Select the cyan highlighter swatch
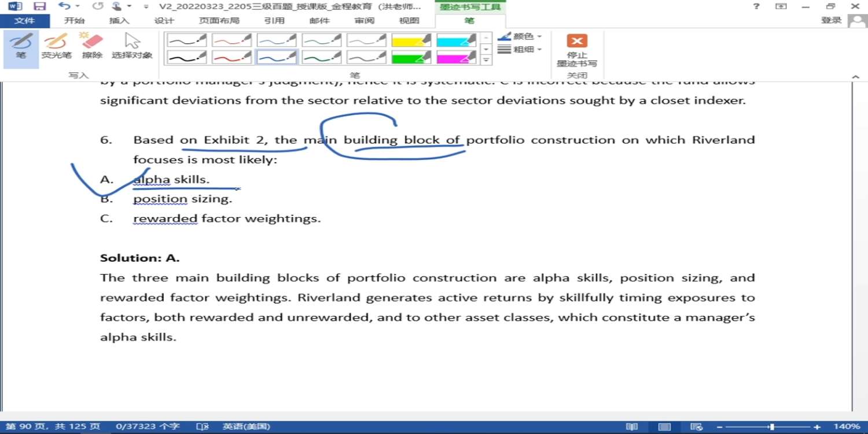 point(457,40)
